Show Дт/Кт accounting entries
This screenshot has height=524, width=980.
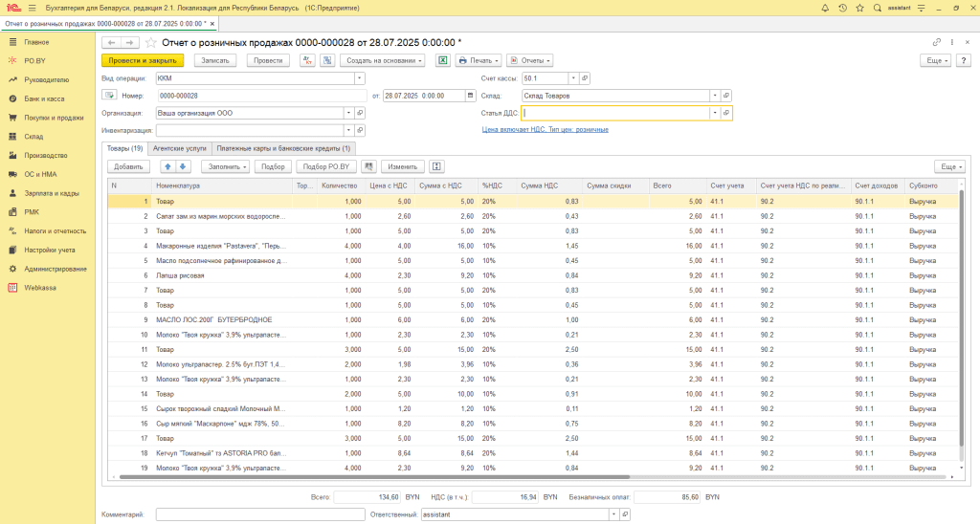pos(307,60)
